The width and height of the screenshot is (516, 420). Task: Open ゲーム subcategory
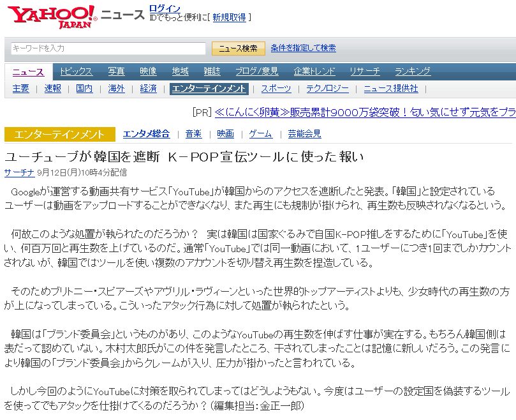tap(261, 134)
